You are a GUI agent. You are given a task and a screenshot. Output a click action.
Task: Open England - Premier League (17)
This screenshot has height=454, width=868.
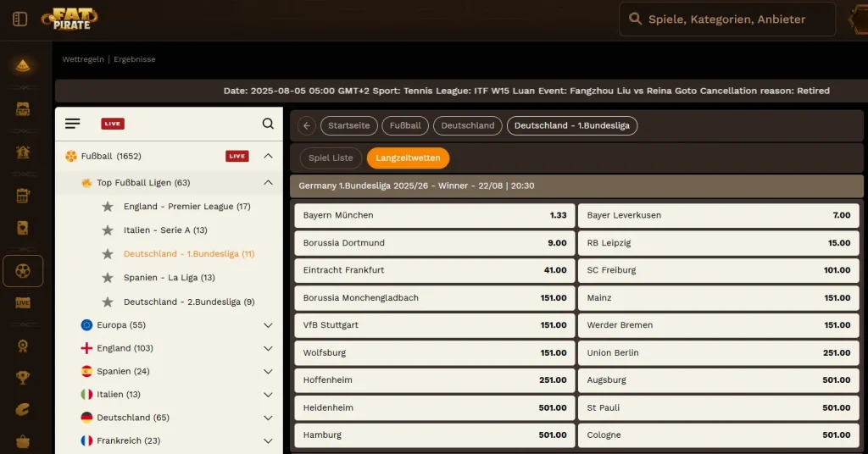tap(187, 207)
